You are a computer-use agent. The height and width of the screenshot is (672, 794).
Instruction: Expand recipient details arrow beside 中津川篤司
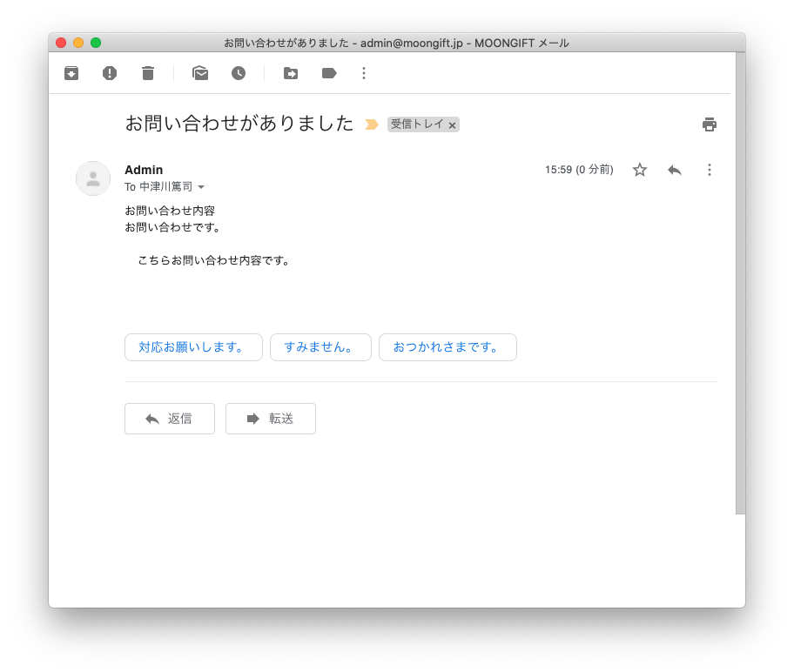coord(201,187)
